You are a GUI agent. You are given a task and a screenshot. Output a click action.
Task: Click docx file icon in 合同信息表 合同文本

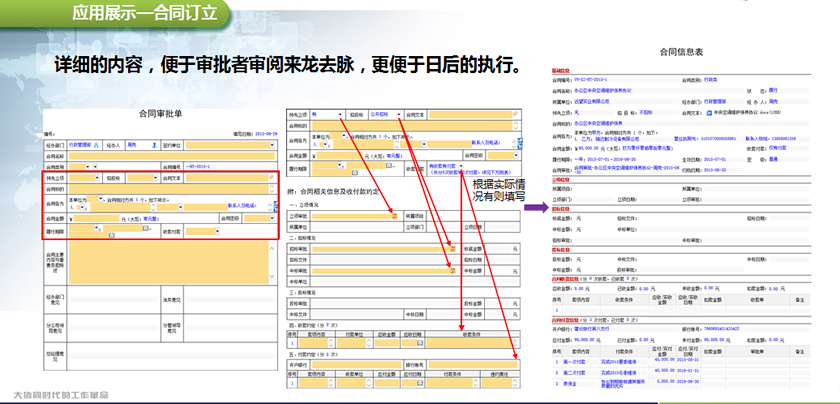709,113
